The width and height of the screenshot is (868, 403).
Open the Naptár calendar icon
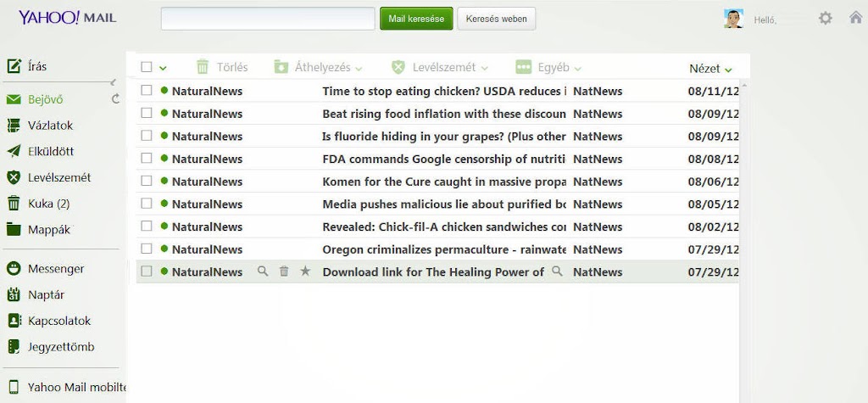14,295
